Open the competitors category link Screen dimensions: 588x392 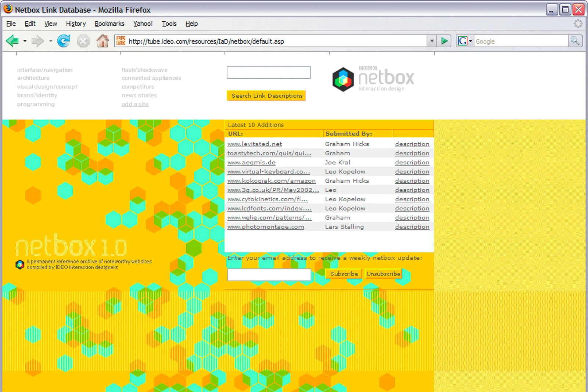138,87
